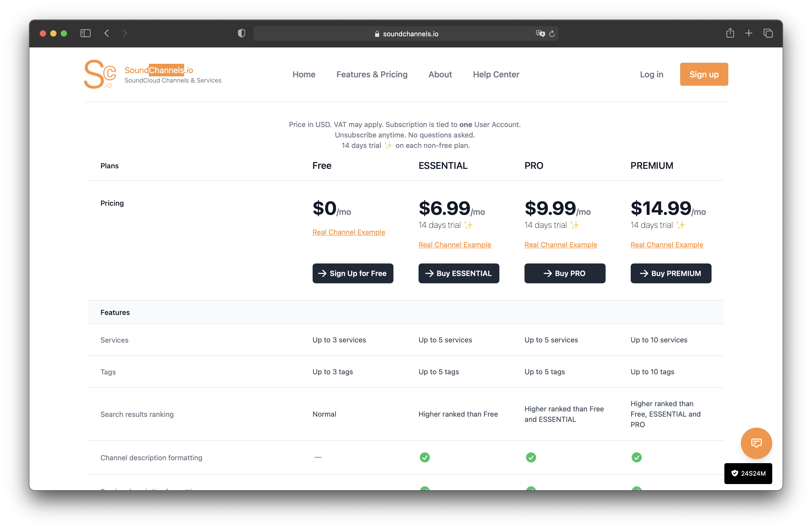
Task: Click the 24S24M shield badge
Action: point(748,473)
